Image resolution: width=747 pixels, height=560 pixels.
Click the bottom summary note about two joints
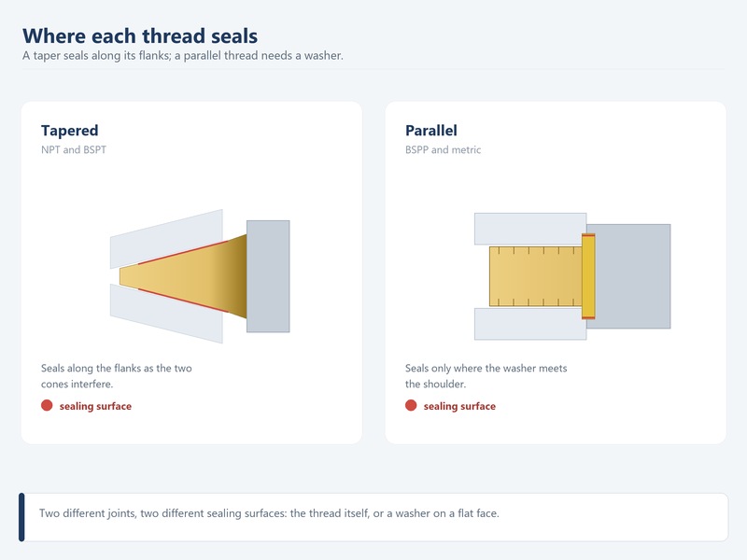(x=373, y=517)
